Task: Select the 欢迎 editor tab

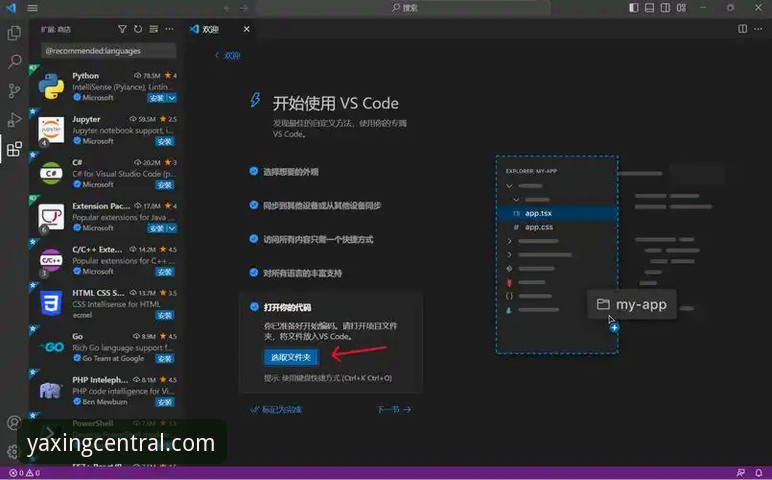Action: click(x=211, y=29)
